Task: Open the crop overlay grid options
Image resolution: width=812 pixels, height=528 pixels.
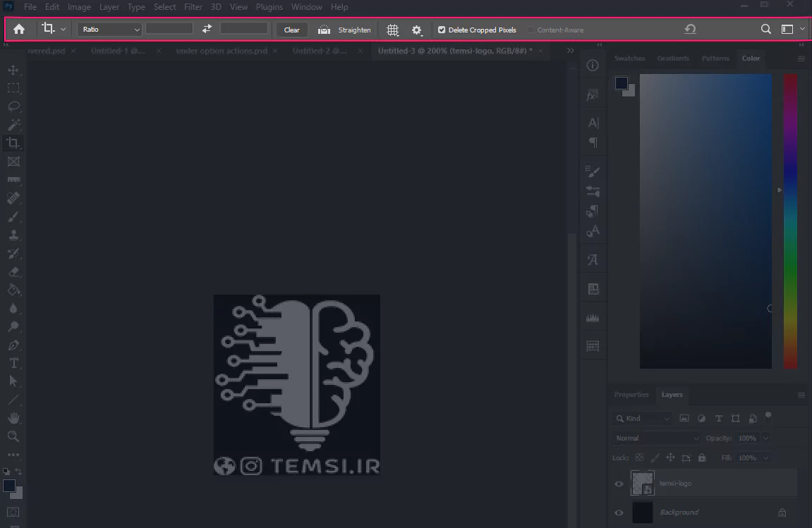Action: 392,30
